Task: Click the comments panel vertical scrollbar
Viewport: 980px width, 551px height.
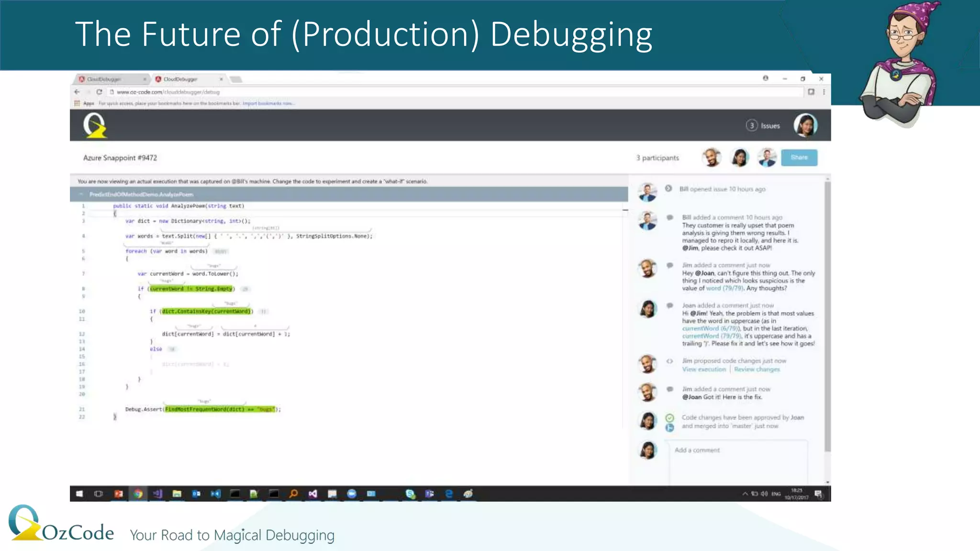Action: coord(827,316)
